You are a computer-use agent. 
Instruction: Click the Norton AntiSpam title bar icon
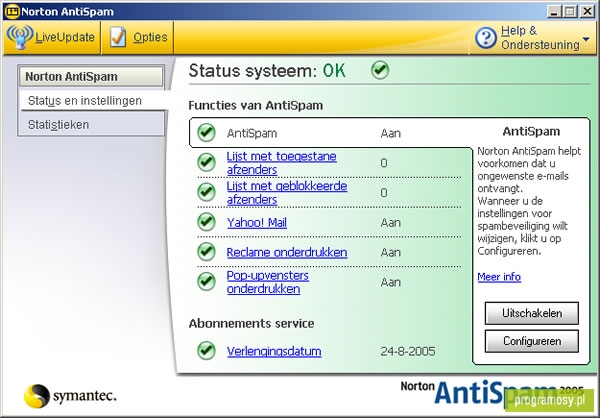click(x=12, y=11)
